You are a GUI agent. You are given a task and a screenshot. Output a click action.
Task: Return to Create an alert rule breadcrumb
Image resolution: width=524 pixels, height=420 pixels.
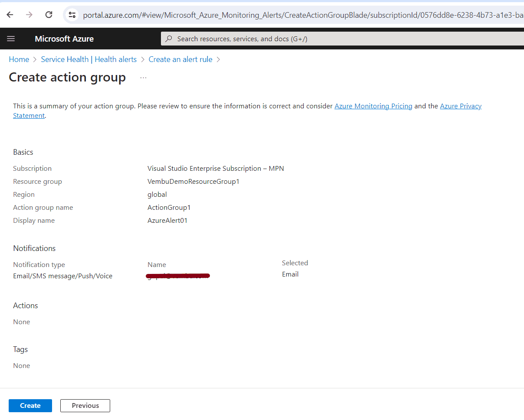[x=180, y=59]
